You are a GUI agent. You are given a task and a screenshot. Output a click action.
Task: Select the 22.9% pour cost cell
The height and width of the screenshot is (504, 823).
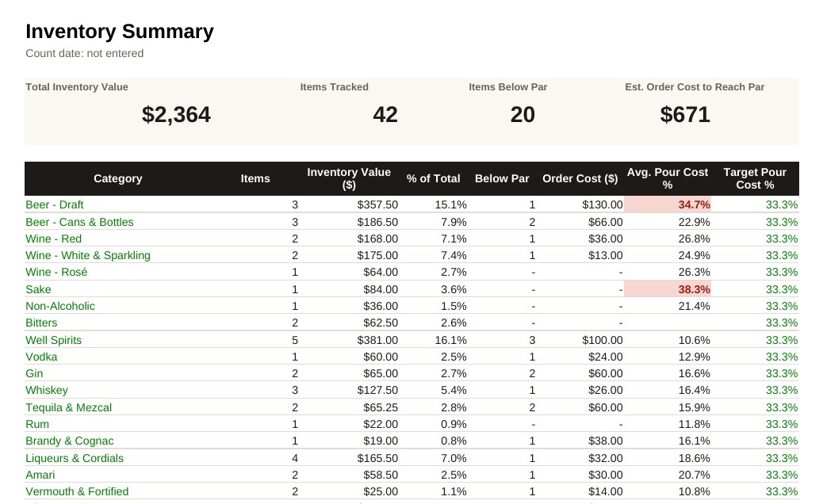694,222
